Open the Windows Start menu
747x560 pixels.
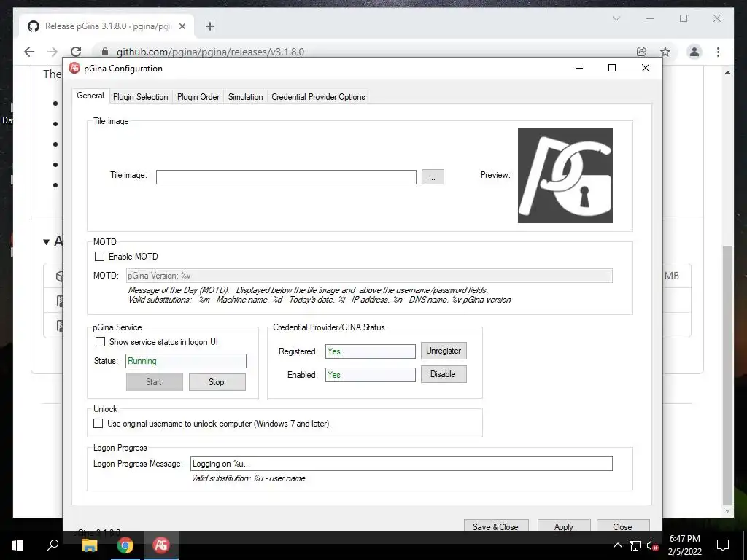[18, 545]
